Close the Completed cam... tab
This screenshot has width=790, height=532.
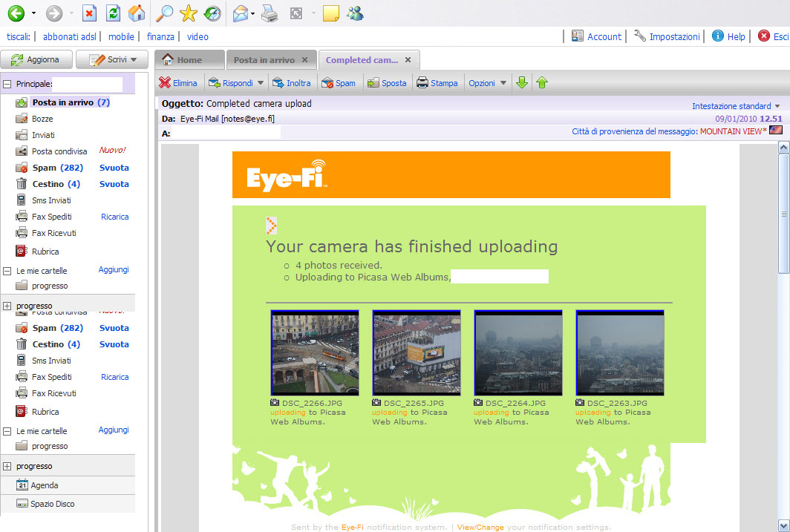[x=408, y=60]
